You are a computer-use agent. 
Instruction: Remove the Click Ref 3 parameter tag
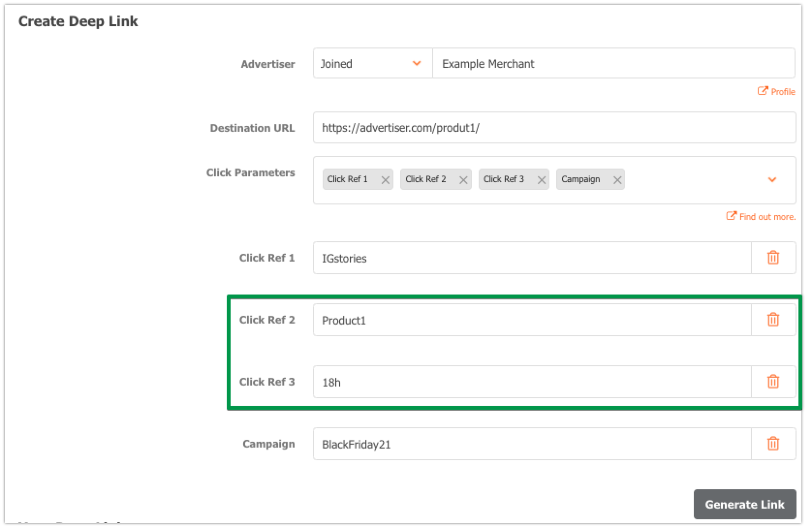(541, 180)
